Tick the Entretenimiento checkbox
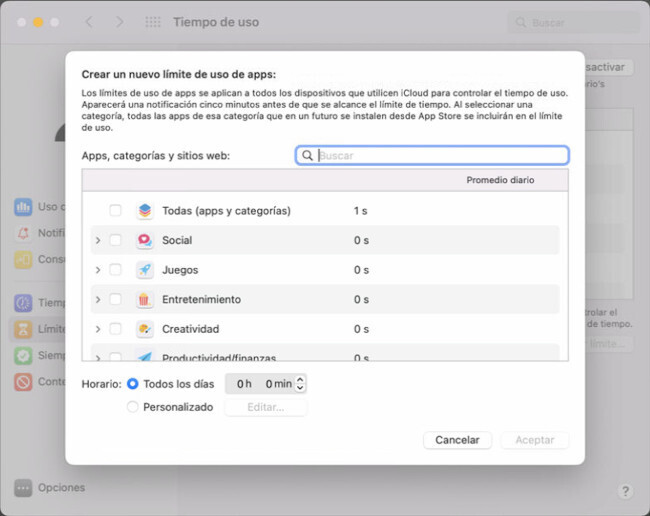This screenshot has height=516, width=650. (115, 299)
